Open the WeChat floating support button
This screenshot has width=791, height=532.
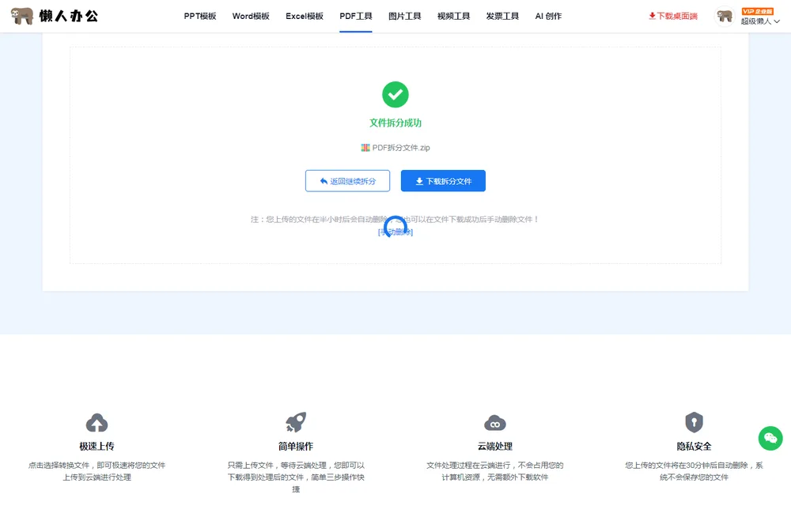pyautogui.click(x=770, y=438)
